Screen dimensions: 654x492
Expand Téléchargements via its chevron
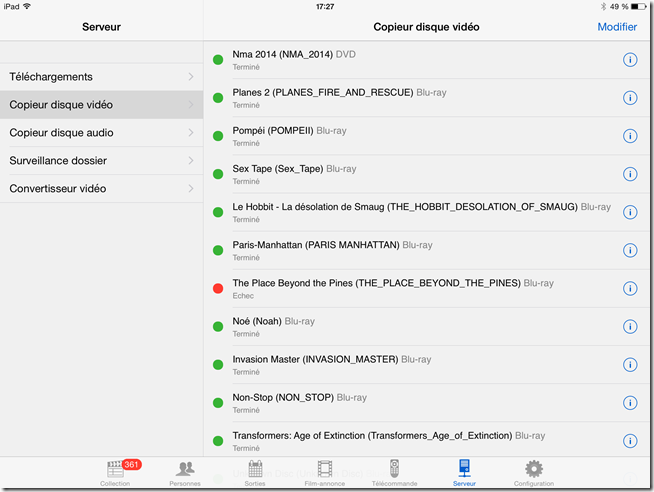pos(191,77)
